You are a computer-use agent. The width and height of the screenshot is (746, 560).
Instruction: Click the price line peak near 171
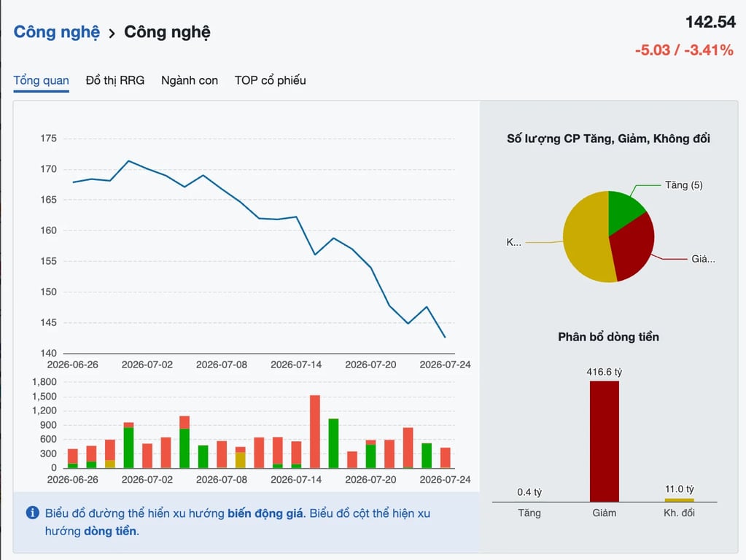click(x=129, y=161)
